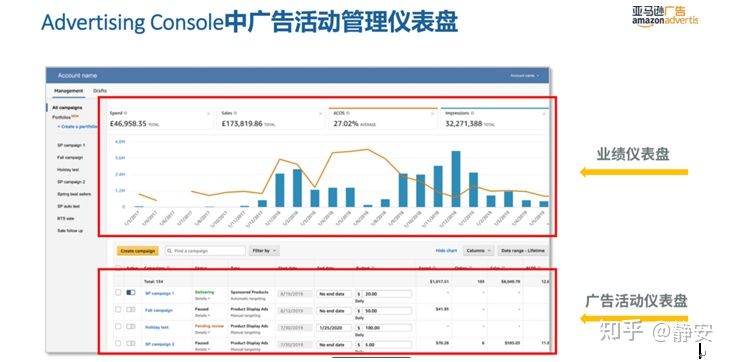Enable the Holiday test campaign toggle
732x362 pixels.
pos(131,327)
